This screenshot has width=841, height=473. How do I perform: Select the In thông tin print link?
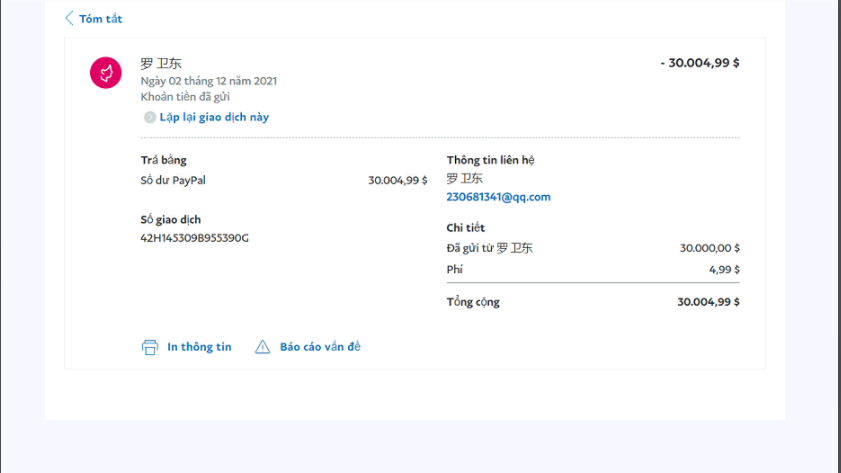[199, 347]
